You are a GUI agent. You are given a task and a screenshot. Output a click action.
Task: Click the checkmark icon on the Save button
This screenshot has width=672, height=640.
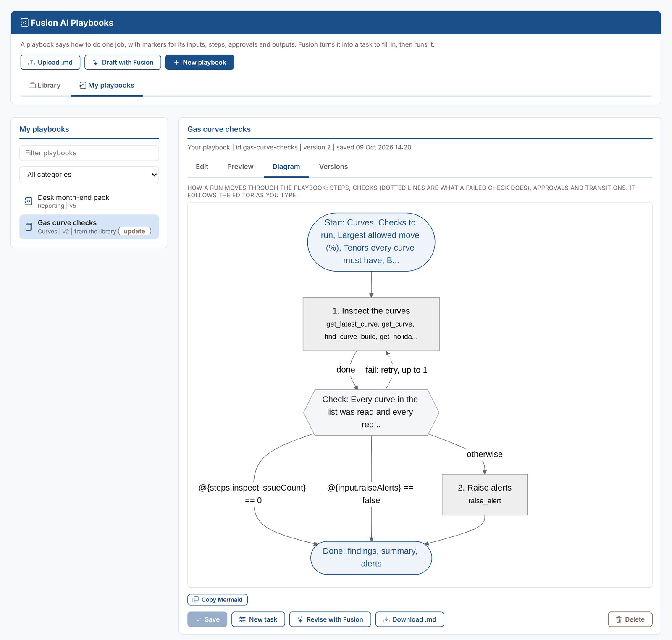click(x=198, y=619)
